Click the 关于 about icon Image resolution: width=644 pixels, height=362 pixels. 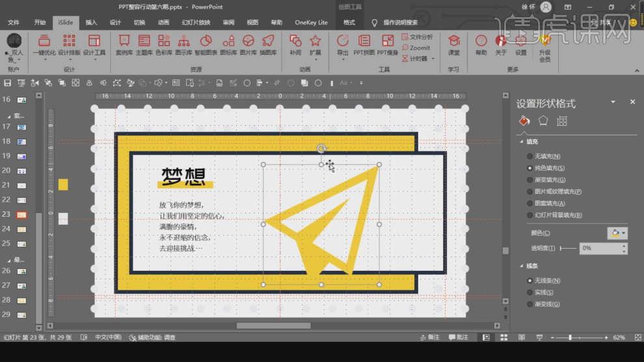click(501, 45)
